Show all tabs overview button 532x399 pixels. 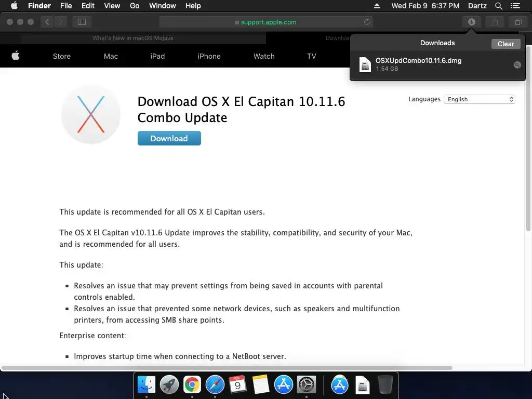[518, 22]
